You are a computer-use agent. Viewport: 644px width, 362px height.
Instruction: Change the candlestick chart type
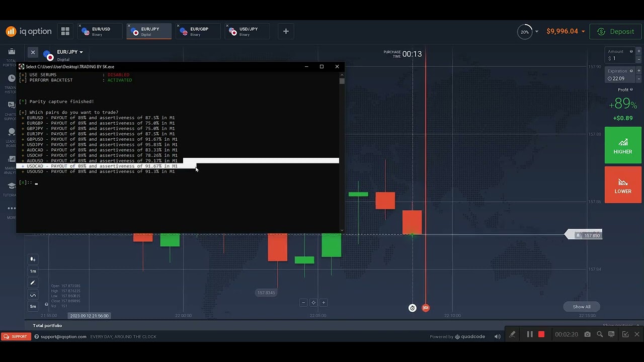[x=33, y=259]
